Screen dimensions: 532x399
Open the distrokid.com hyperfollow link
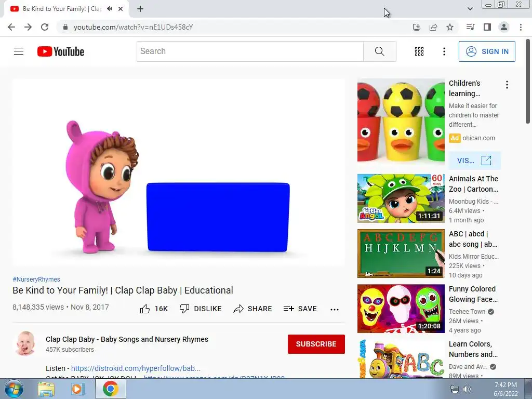pyautogui.click(x=136, y=368)
